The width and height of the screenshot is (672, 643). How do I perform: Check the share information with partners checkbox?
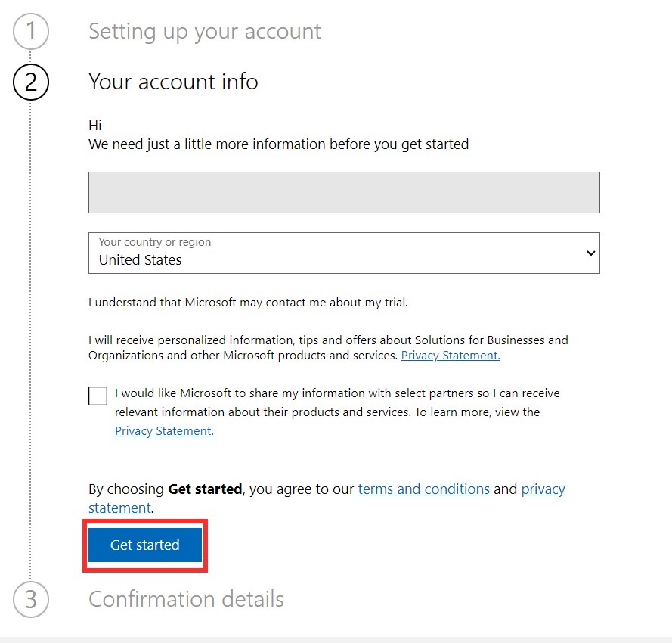coord(98,396)
